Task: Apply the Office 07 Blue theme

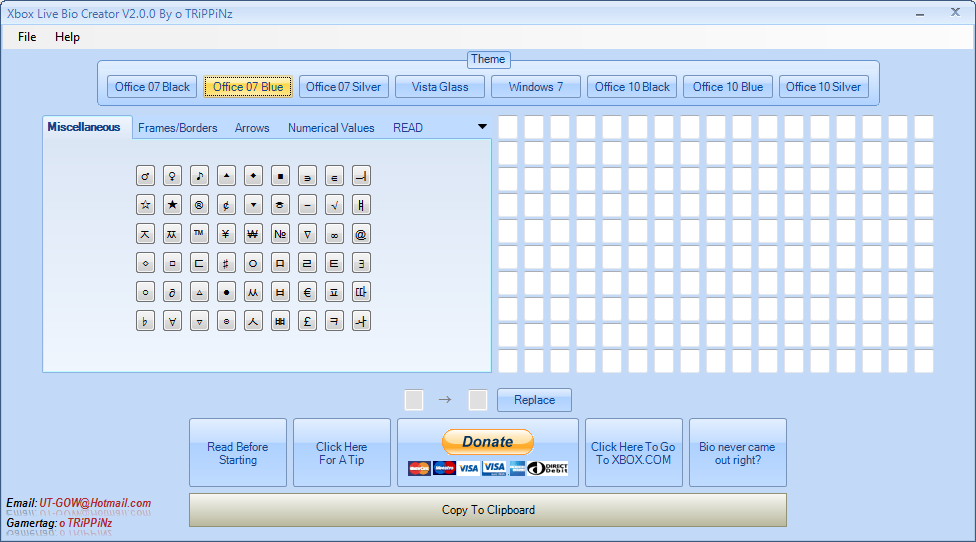Action: [248, 86]
